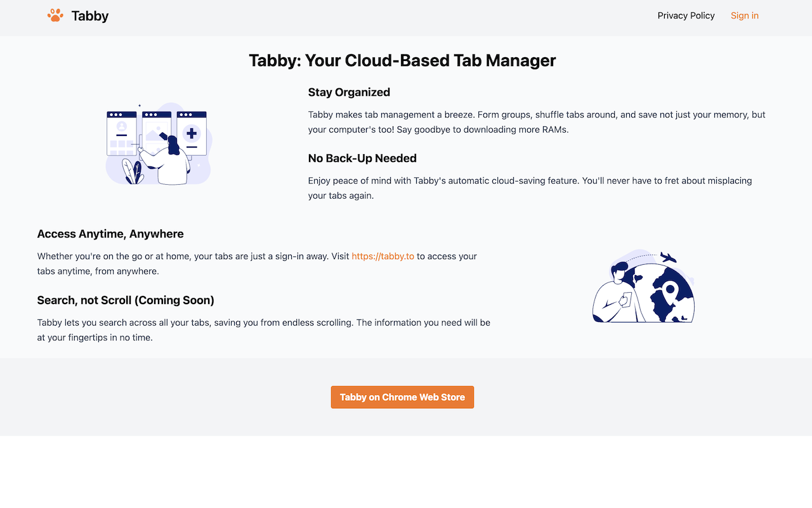Sign in to Tabby
This screenshot has height=508, width=812.
(744, 15)
